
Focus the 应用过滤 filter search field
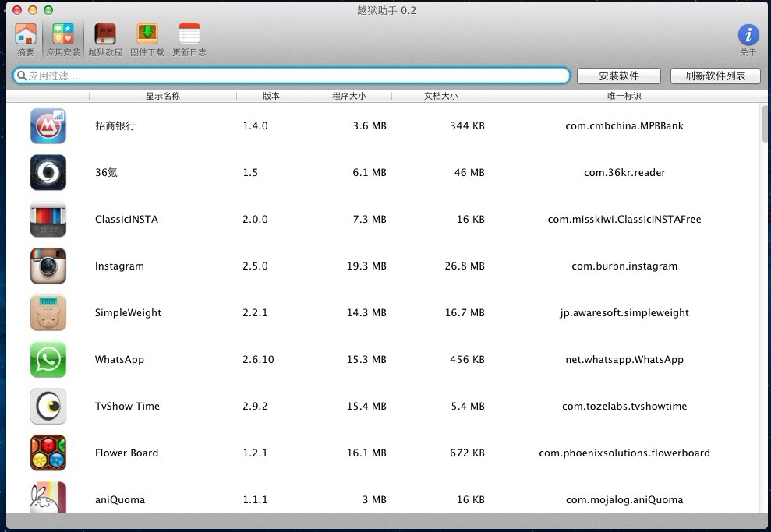tap(291, 76)
